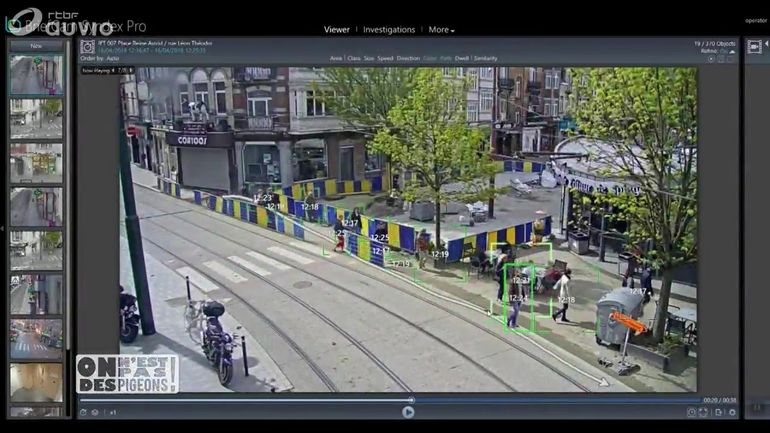Open the Investigations tab
Screen dimensions: 770x433
click(x=389, y=30)
